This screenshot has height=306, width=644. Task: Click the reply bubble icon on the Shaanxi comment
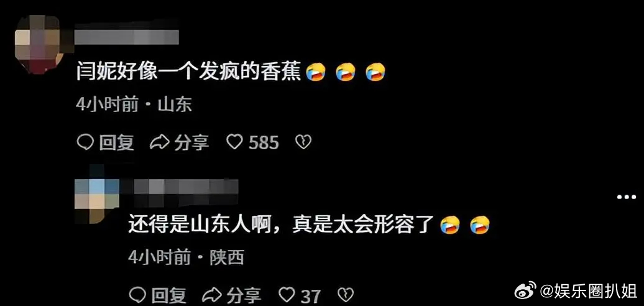(137, 295)
